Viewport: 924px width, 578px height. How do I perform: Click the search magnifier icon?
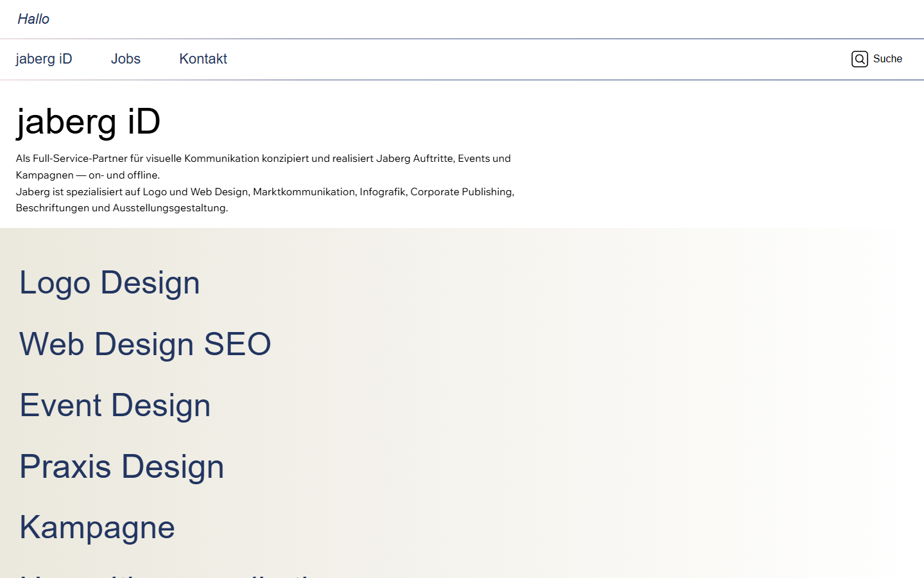point(860,59)
